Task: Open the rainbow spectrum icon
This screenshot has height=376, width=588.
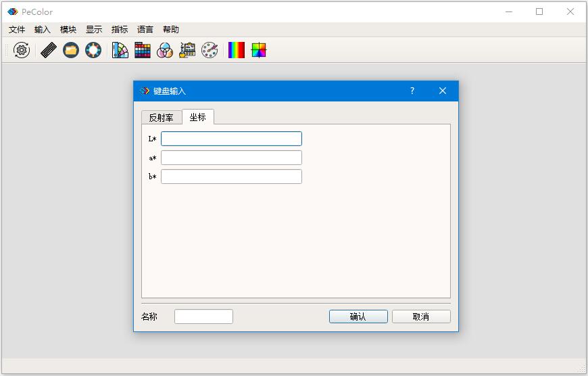Action: coord(237,50)
